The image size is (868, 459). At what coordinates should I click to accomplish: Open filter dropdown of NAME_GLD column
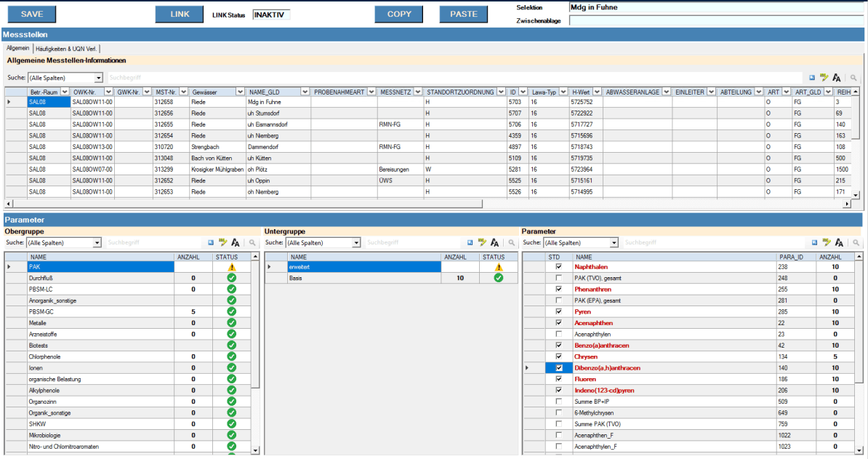coord(305,92)
